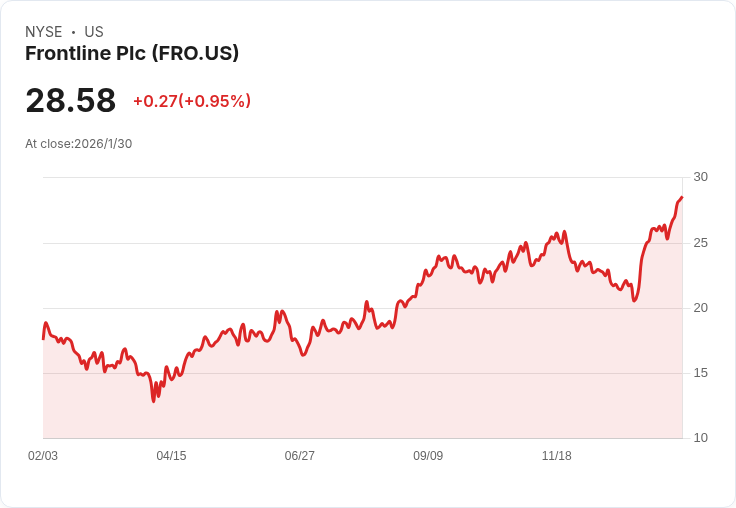Click the lowest dip of the price line
736x508 pixels.
(154, 401)
